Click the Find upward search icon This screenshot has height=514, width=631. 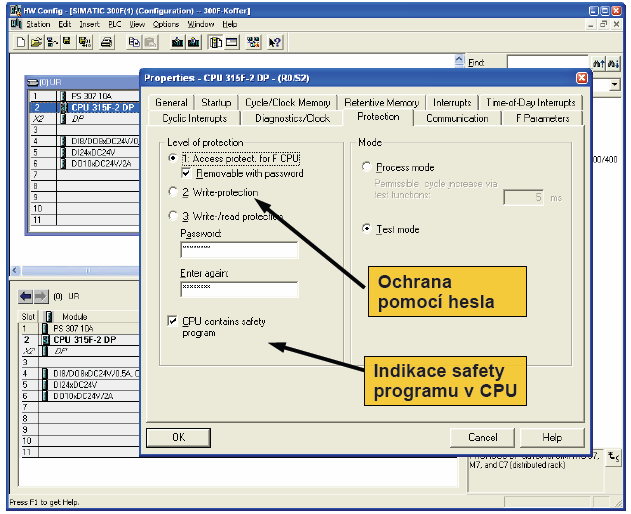click(598, 63)
